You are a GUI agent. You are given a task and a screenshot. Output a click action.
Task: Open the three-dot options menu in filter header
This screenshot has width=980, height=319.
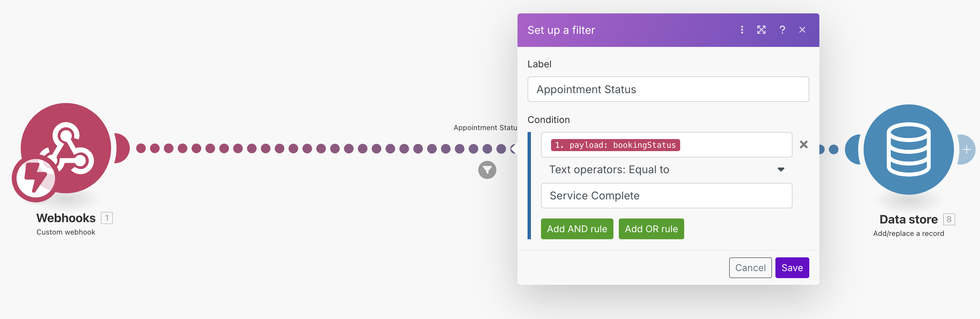[742, 30]
